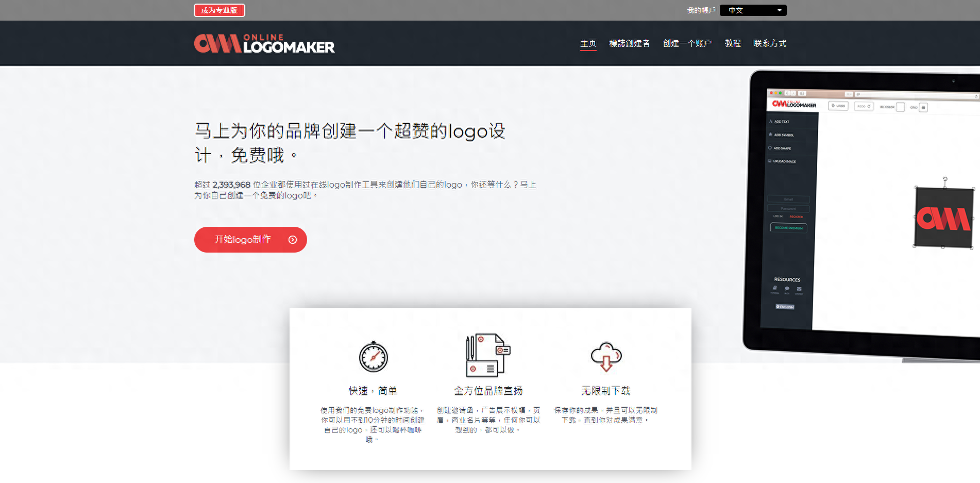Toggle the Grid display in editor toolbar
Viewport: 980px width, 483px height.
[923, 107]
